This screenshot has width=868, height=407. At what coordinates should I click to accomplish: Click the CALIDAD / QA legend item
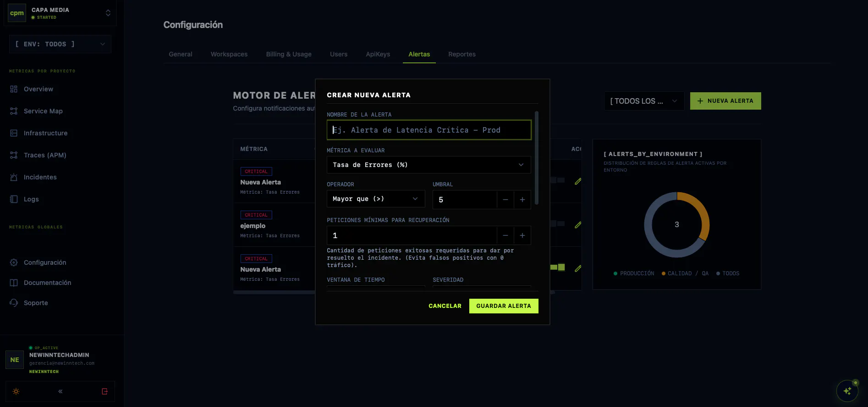coord(685,273)
